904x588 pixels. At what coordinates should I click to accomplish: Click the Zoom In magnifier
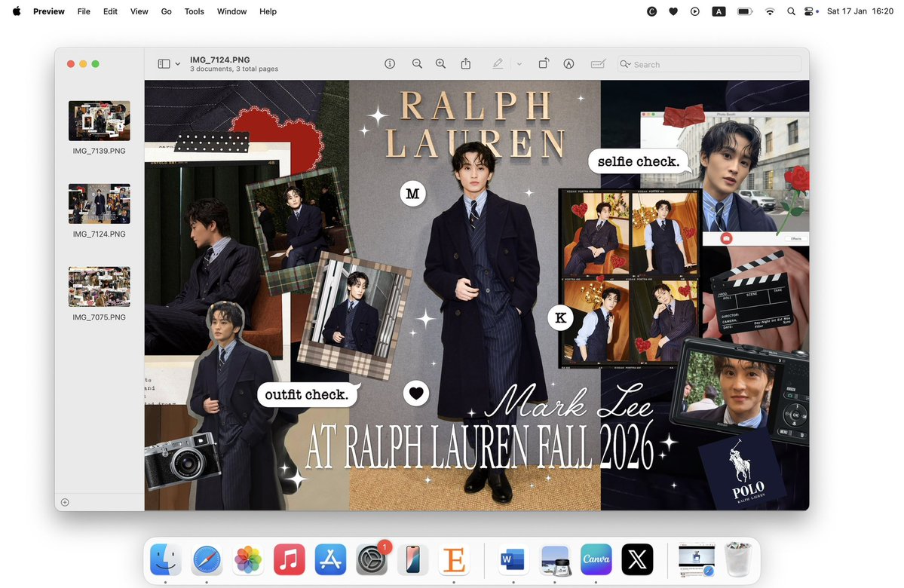(440, 64)
